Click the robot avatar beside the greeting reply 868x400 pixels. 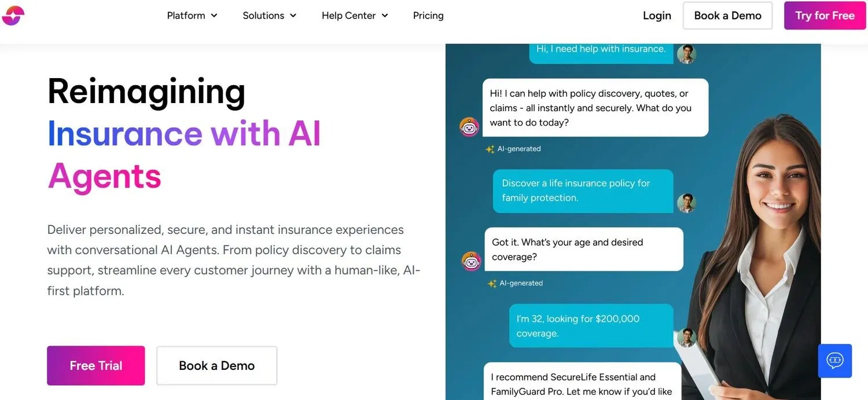point(469,127)
